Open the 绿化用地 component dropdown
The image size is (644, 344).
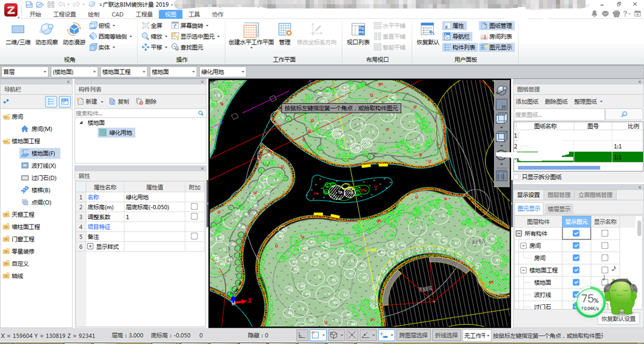tap(223, 72)
